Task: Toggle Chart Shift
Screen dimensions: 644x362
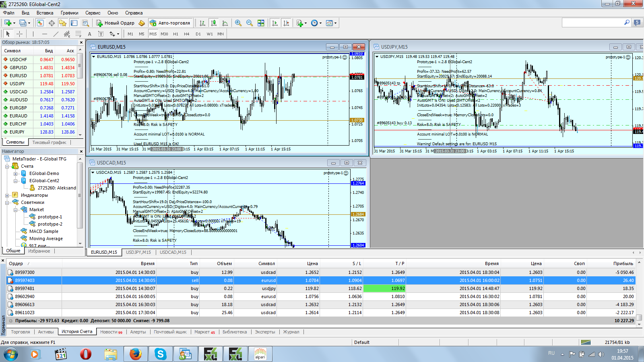Action: point(286,23)
